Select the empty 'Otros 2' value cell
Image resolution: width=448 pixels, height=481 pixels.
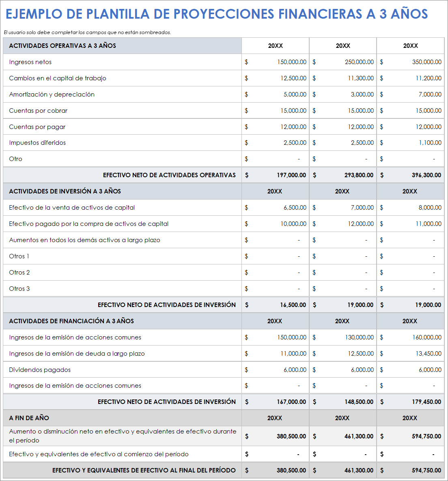tap(275, 272)
